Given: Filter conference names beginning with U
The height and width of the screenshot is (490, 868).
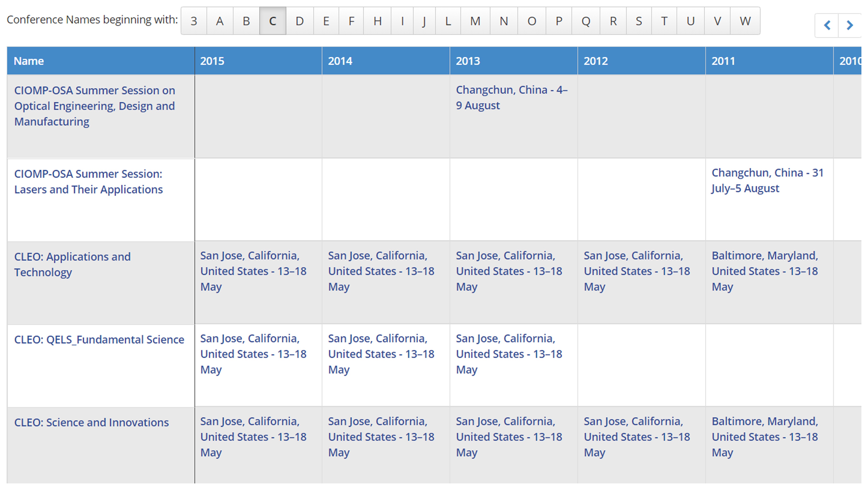Looking at the screenshot, I should point(690,21).
